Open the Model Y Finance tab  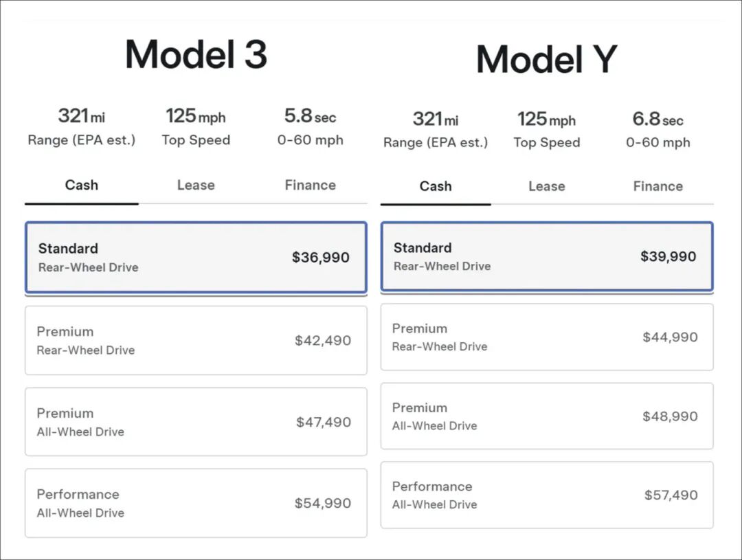coord(657,187)
